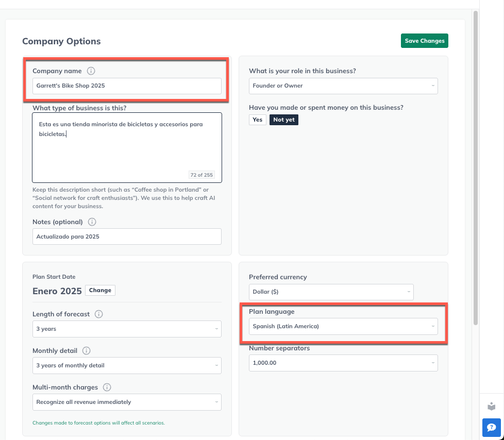
Task: Expand the Length of forecast selector
Action: pyautogui.click(x=127, y=329)
